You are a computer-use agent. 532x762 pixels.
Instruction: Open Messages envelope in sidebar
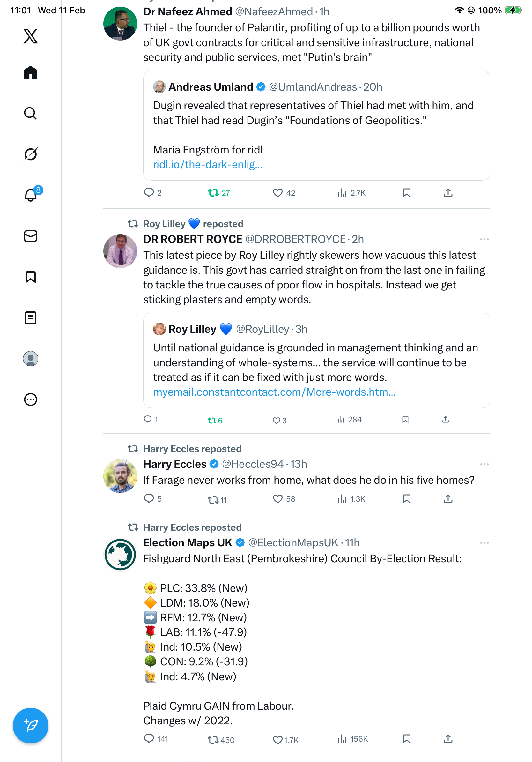point(31,236)
